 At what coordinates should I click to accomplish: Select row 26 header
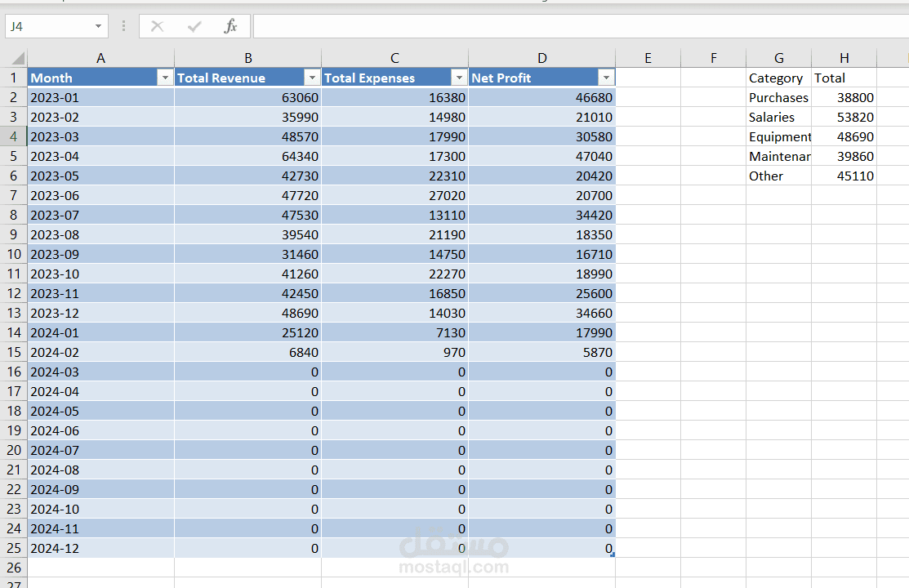point(13,568)
